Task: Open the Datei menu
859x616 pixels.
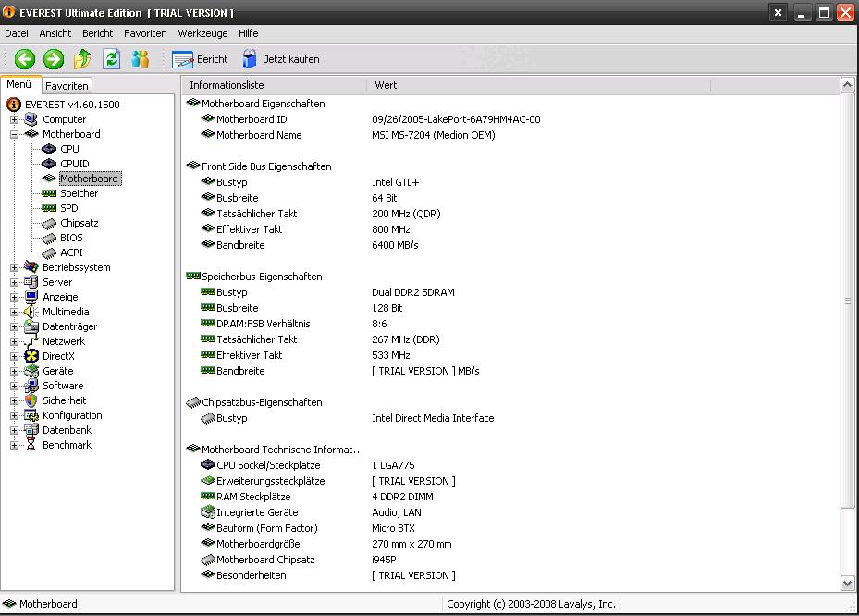Action: coord(17,33)
